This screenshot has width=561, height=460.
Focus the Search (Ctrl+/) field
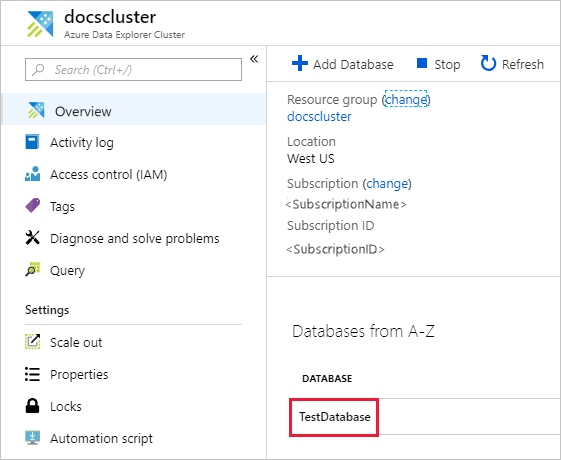(133, 69)
